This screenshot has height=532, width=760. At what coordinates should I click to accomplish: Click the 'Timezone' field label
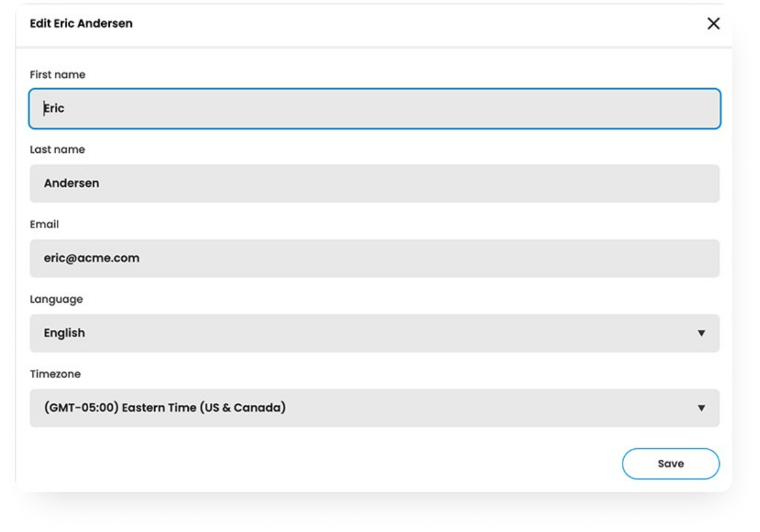click(55, 374)
